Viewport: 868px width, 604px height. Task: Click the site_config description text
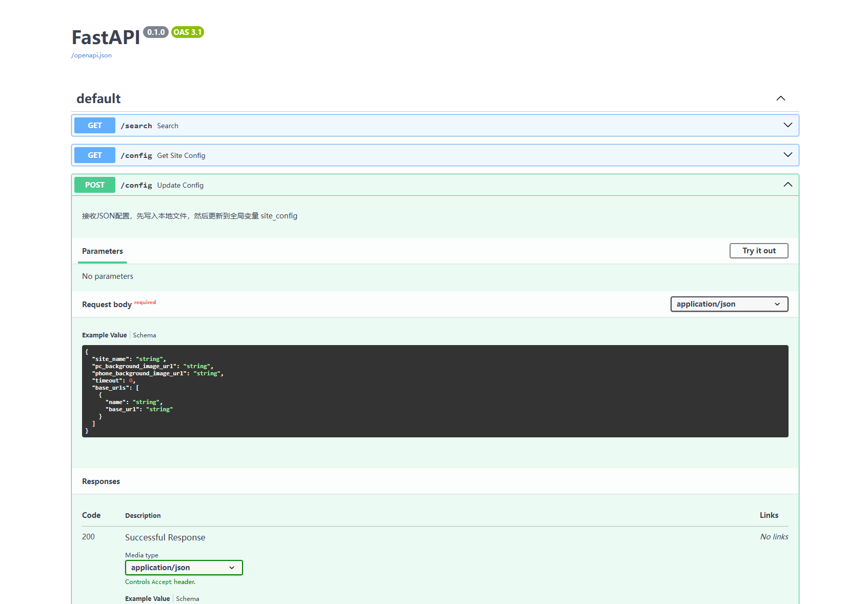point(190,216)
